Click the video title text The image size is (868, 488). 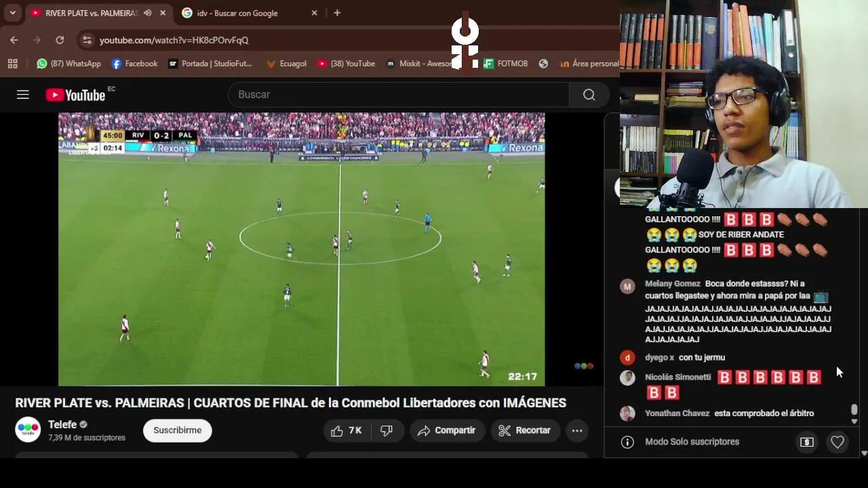coord(291,403)
